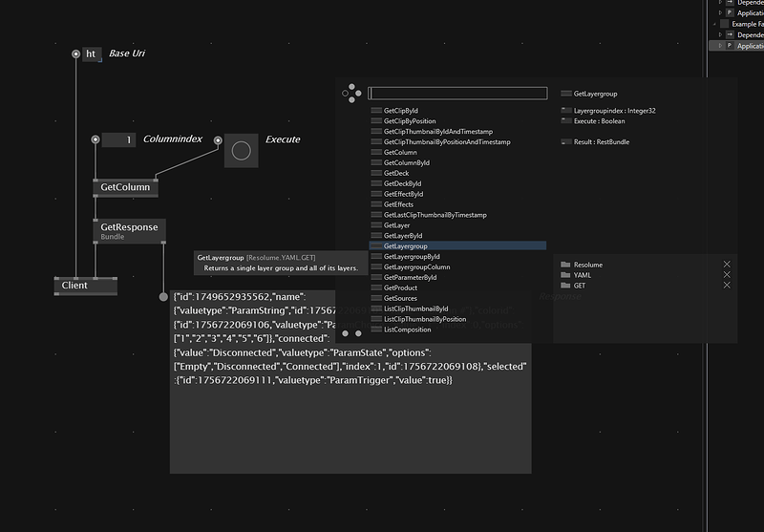Click the Resolume folder icon in filter list
Viewport: 764px width, 532px height.
565,265
